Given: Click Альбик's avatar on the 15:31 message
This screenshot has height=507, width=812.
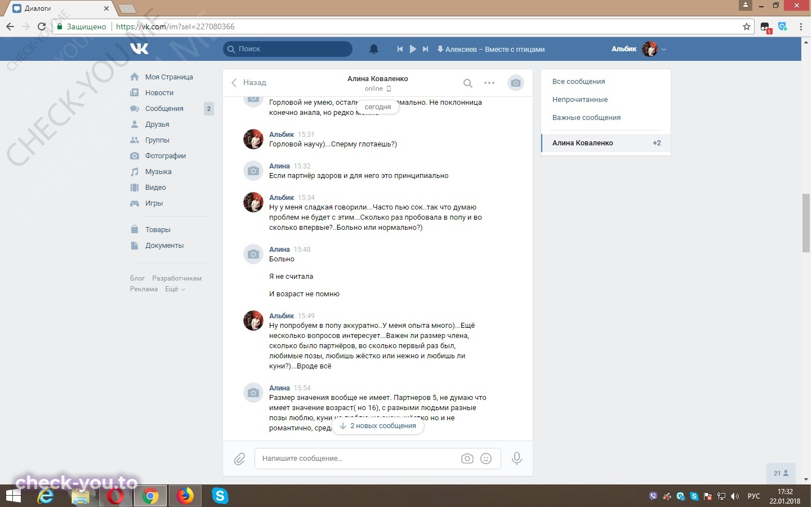Looking at the screenshot, I should tap(253, 139).
